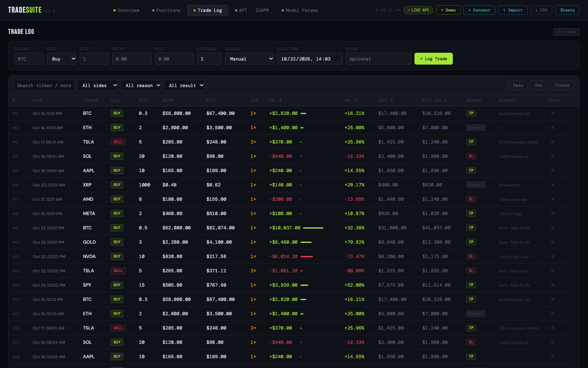Focus the Ticker input field
The height and width of the screenshot is (368, 588).
coord(29,59)
